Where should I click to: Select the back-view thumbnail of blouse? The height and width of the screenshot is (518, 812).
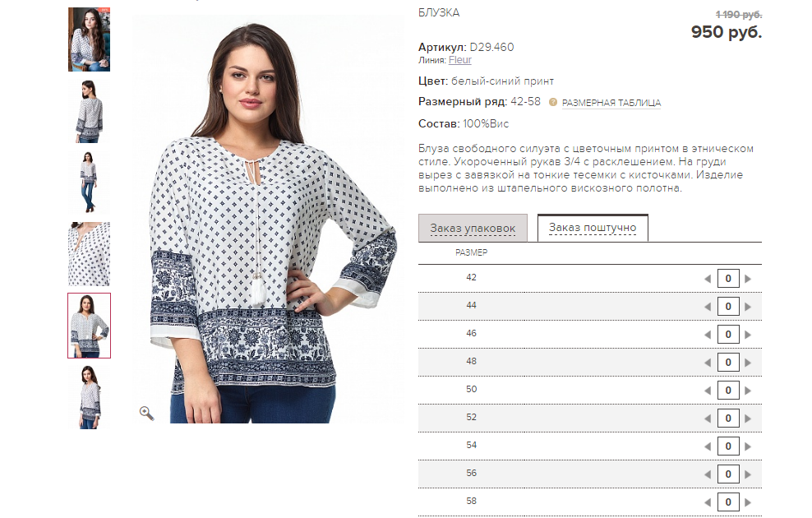coord(89,111)
